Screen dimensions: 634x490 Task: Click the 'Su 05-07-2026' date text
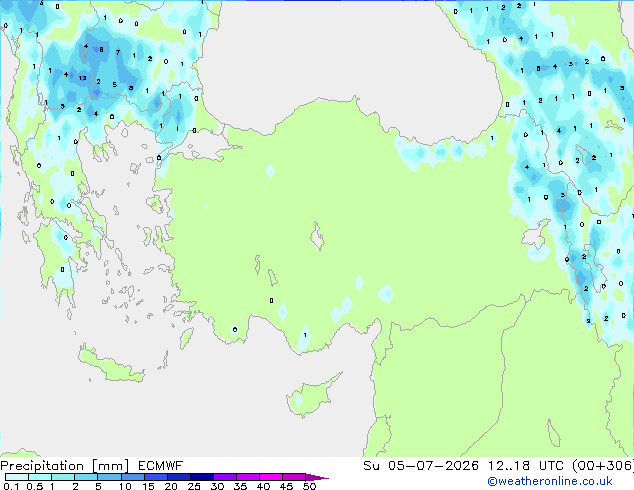coord(421,466)
